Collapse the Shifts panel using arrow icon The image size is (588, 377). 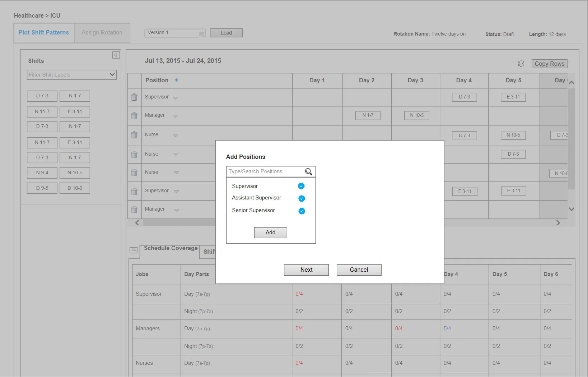(116, 55)
